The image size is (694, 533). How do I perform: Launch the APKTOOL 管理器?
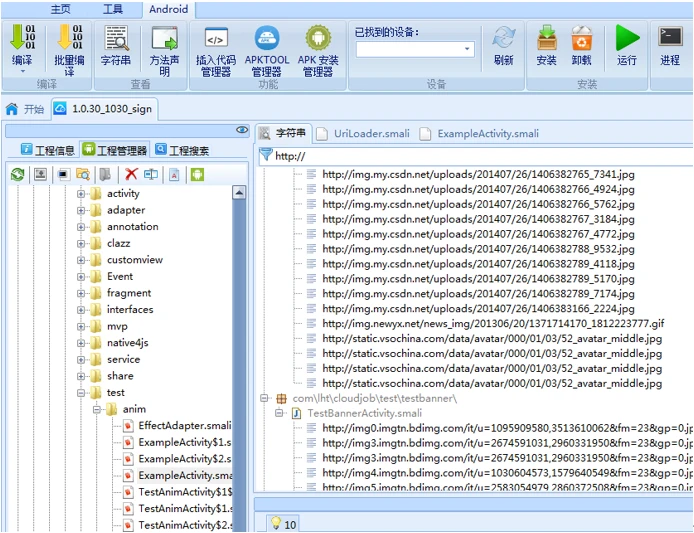pos(267,38)
